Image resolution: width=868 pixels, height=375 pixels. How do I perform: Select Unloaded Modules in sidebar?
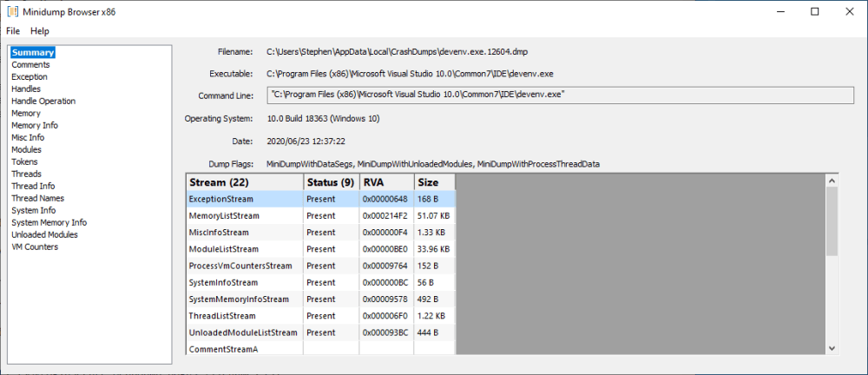pyautogui.click(x=44, y=235)
